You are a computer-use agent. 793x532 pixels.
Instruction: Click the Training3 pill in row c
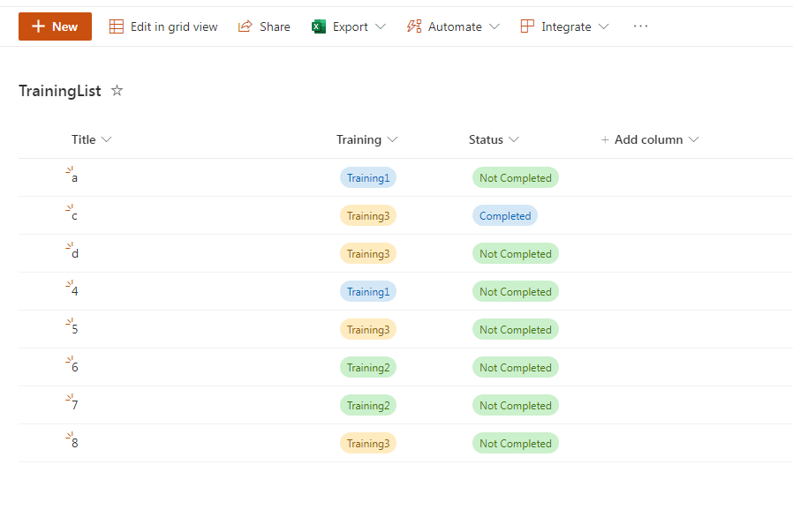click(x=368, y=216)
